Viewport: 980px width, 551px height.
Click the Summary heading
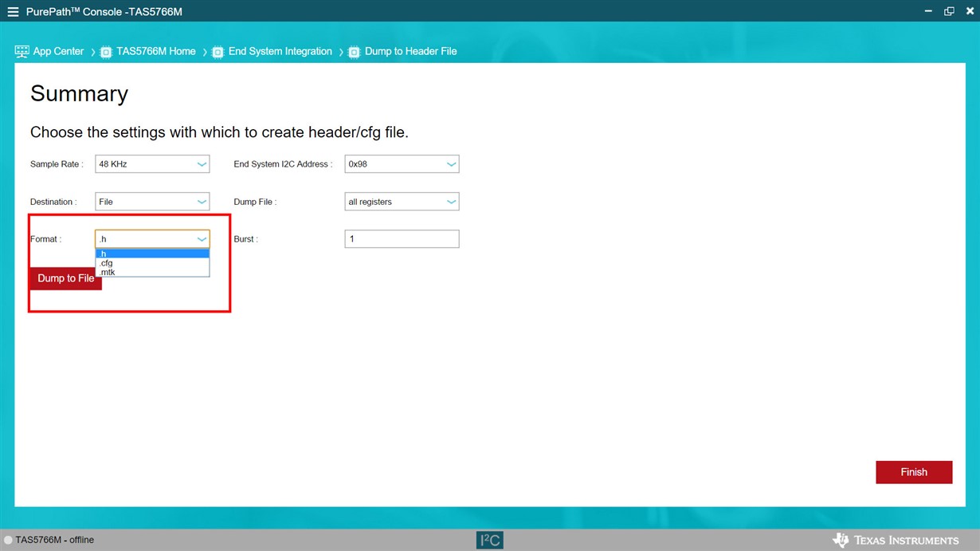coord(79,94)
